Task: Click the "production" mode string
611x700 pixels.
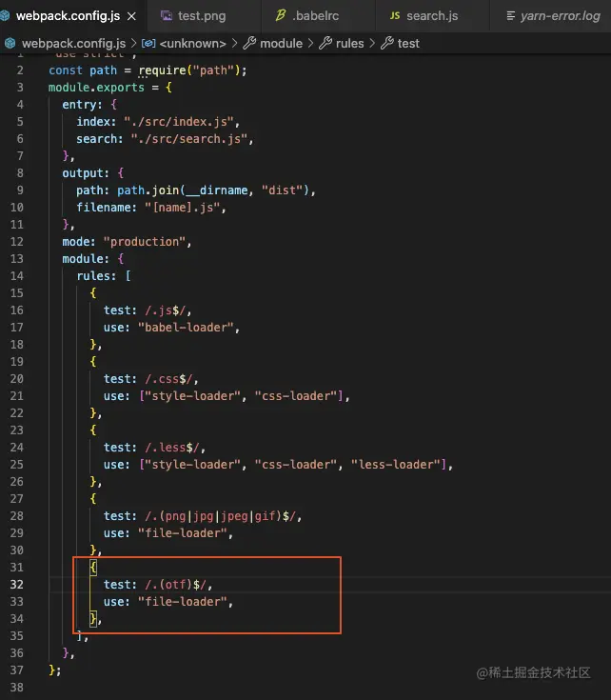Action: tap(145, 242)
